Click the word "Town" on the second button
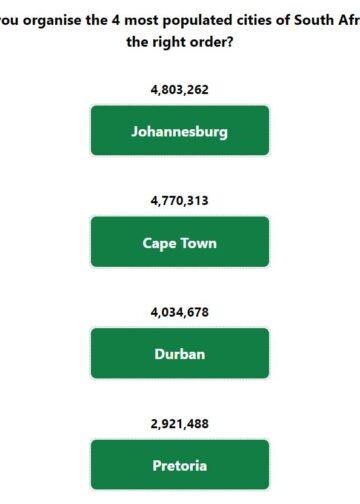This screenshot has width=360, height=504. 199,243
